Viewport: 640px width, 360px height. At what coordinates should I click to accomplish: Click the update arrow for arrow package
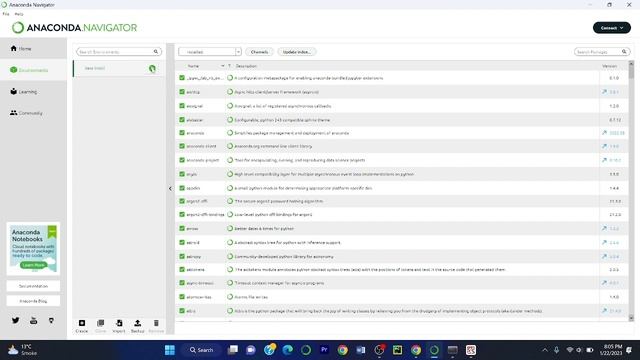tap(604, 228)
